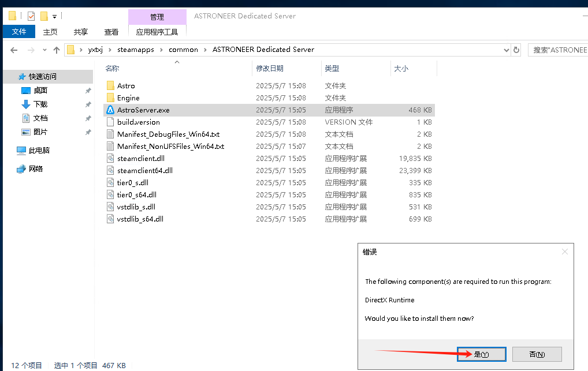Click the new folder quick-access icon

[x=44, y=16]
